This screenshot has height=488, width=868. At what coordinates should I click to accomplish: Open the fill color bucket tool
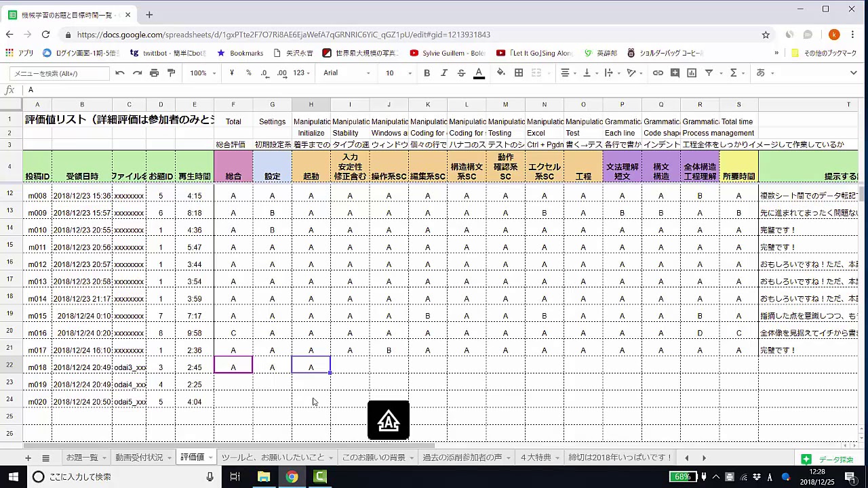click(501, 73)
